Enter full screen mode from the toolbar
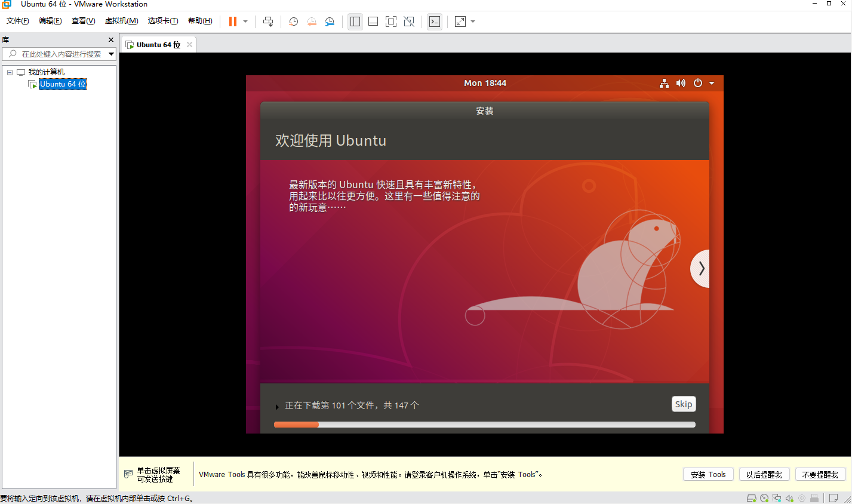852x504 pixels. tap(391, 21)
